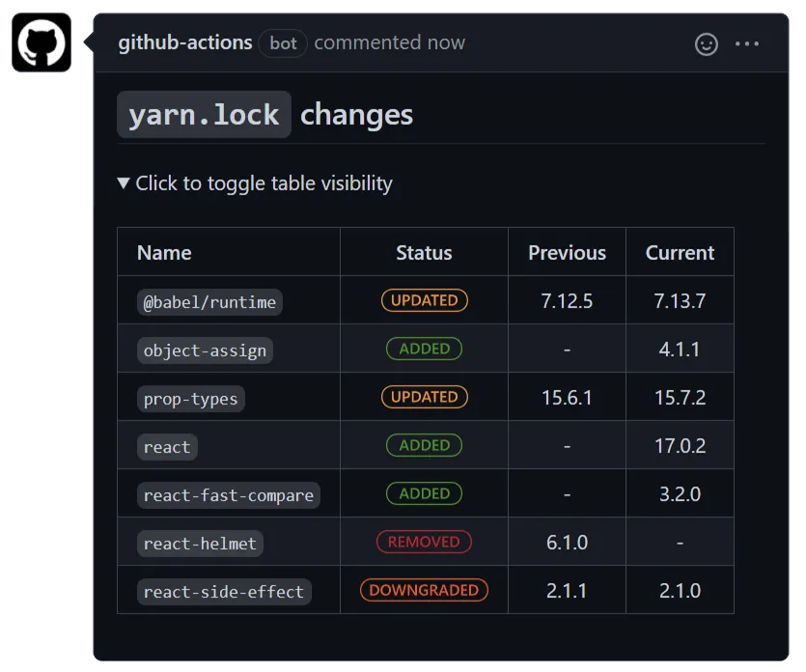Open the three-dot comment options menu

point(747,44)
